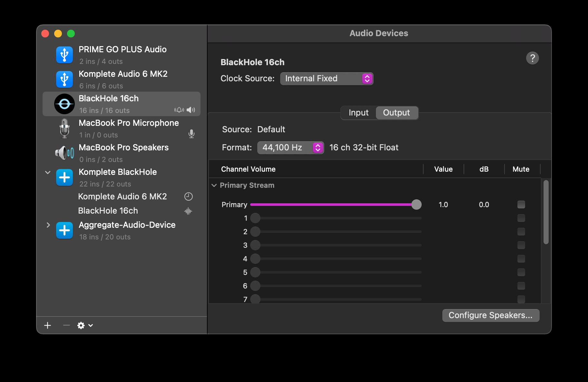The image size is (588, 382).
Task: Add a new audio device with plus button
Action: (48, 325)
